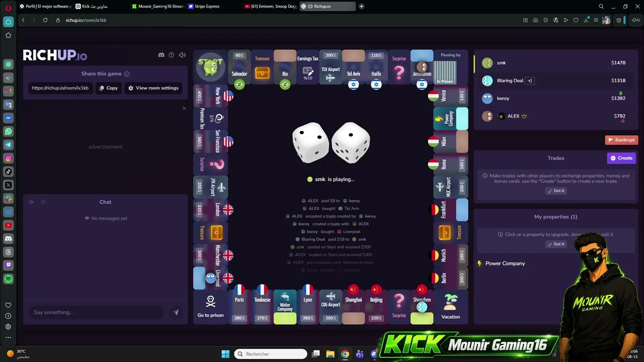Click the Start tile on the board
644x362 pixels.
(x=210, y=67)
